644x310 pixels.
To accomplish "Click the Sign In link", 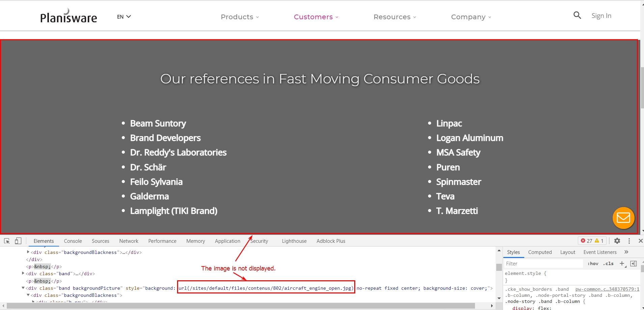I will pos(601,16).
